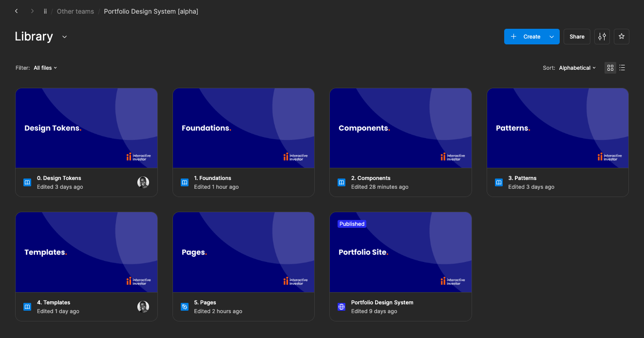Click the prototype icon beside 5. Pages
The height and width of the screenshot is (338, 644).
tap(185, 307)
